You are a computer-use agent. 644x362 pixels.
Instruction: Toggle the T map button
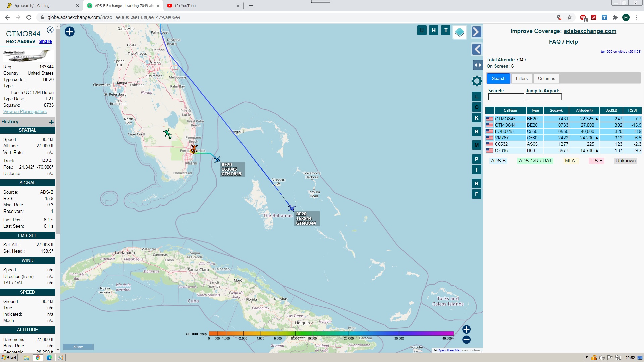[446, 31]
